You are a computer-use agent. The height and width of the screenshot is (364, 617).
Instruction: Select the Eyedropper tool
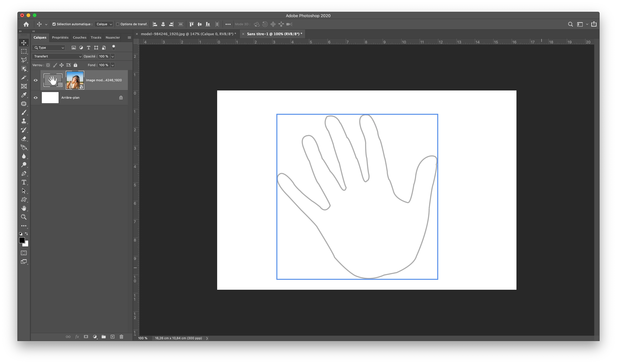24,95
